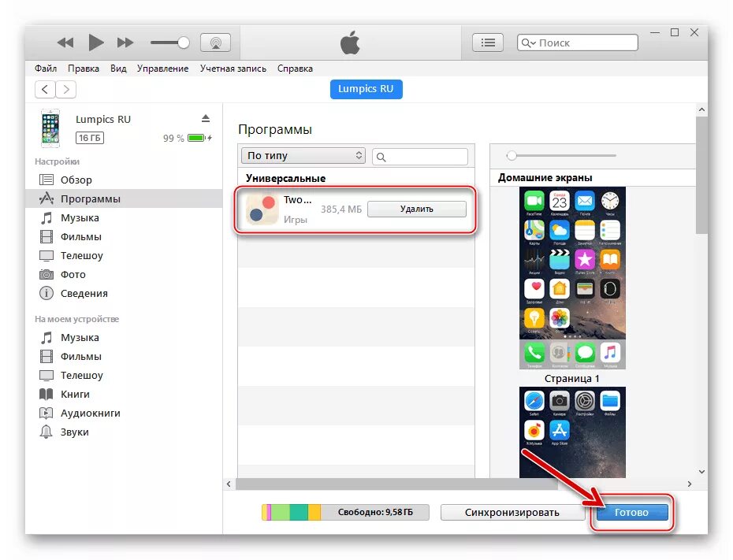Click the Универсальные section header
The image size is (733, 560).
pyautogui.click(x=285, y=178)
